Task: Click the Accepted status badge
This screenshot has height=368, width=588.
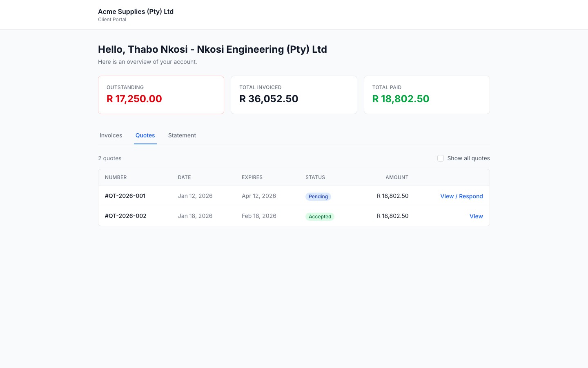Action: (x=320, y=217)
